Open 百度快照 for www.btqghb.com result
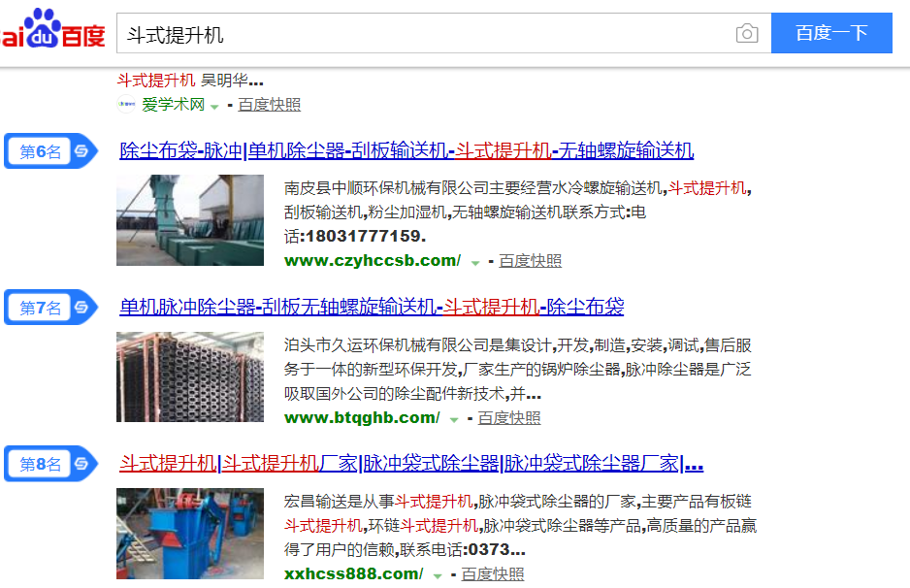 tap(509, 417)
